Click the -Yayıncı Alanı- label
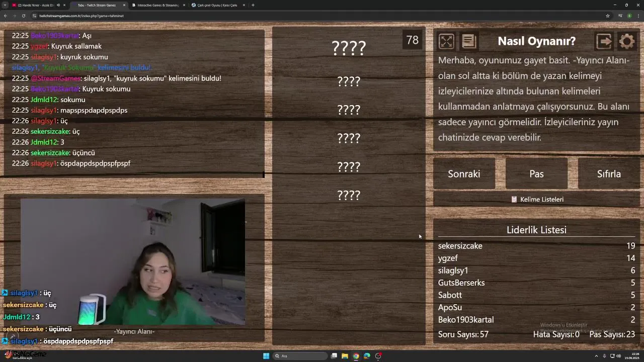The height and width of the screenshot is (362, 644). coord(134,331)
